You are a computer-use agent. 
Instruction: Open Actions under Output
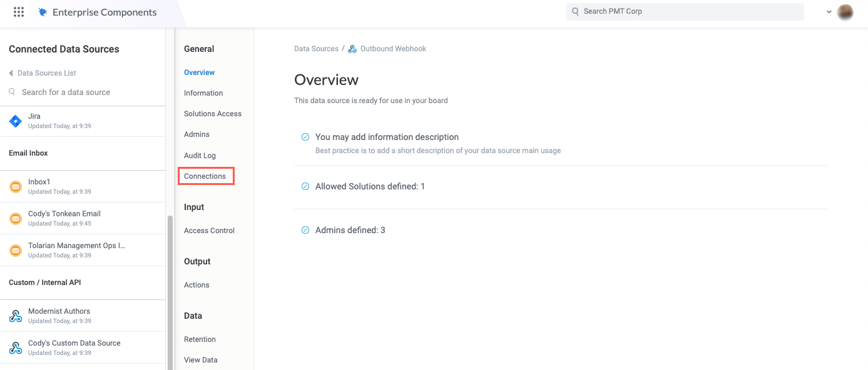(196, 284)
